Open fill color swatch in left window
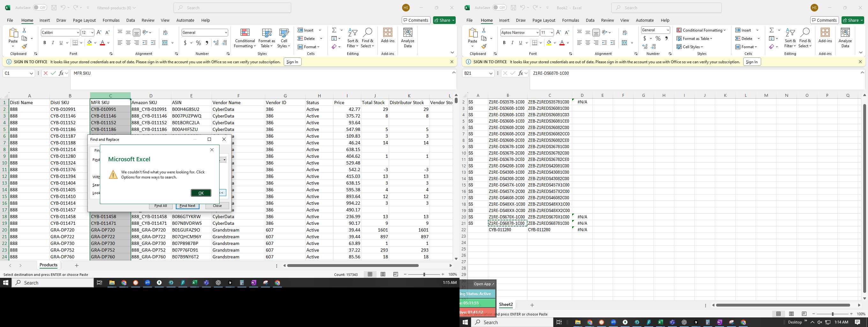This screenshot has height=327, width=868. [x=89, y=43]
